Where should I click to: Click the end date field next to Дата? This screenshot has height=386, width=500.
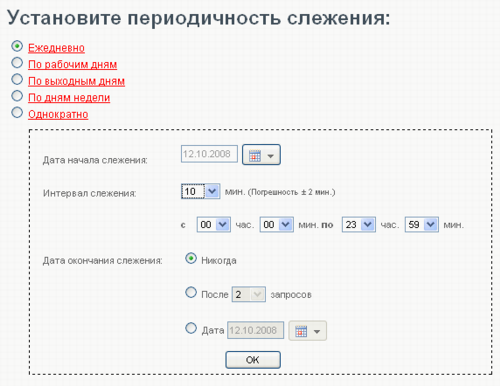pyautogui.click(x=256, y=330)
